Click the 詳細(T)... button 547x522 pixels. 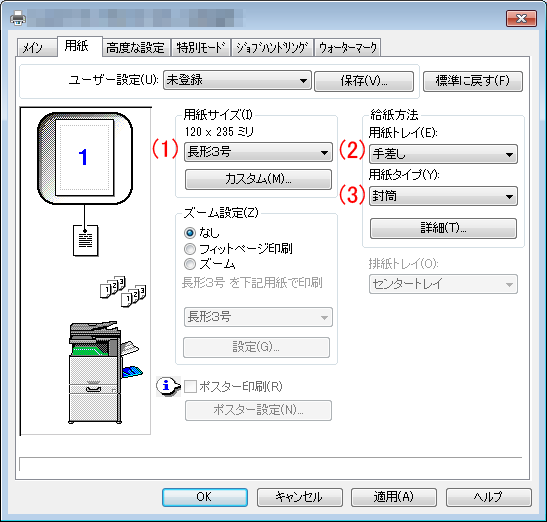443,229
